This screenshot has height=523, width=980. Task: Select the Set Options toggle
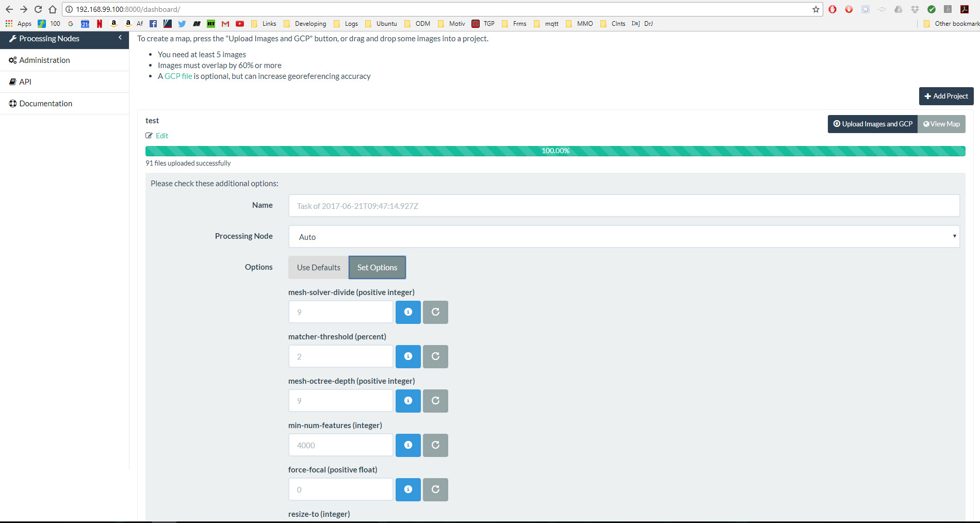[x=377, y=267]
